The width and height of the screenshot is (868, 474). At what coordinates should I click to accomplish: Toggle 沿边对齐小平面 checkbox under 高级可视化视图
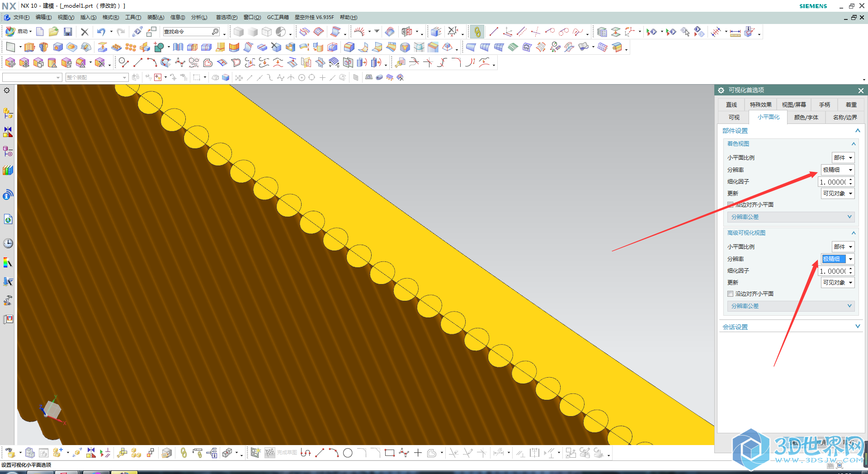point(730,294)
